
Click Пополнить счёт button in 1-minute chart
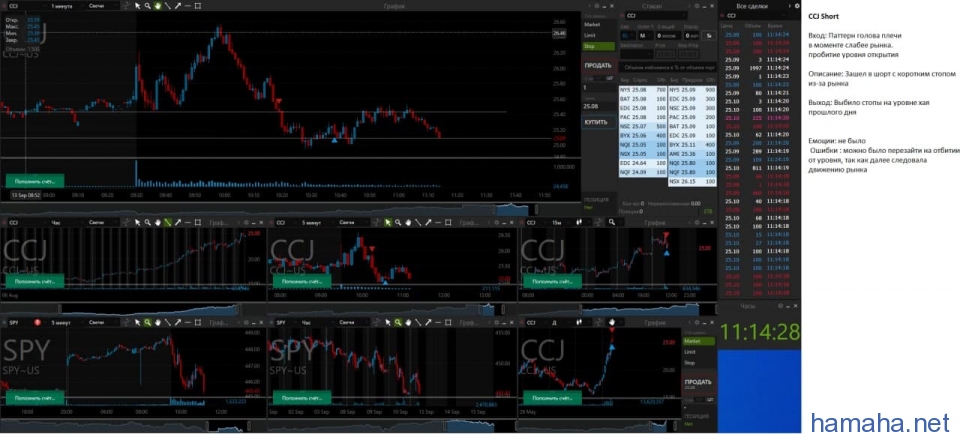point(35,181)
